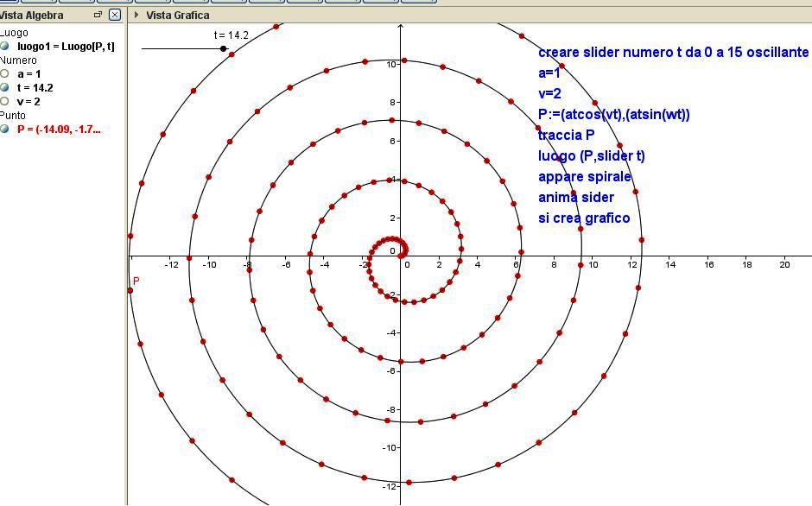Select the a = 1 entry in Algebra view
The image size is (812, 506).
tap(29, 74)
